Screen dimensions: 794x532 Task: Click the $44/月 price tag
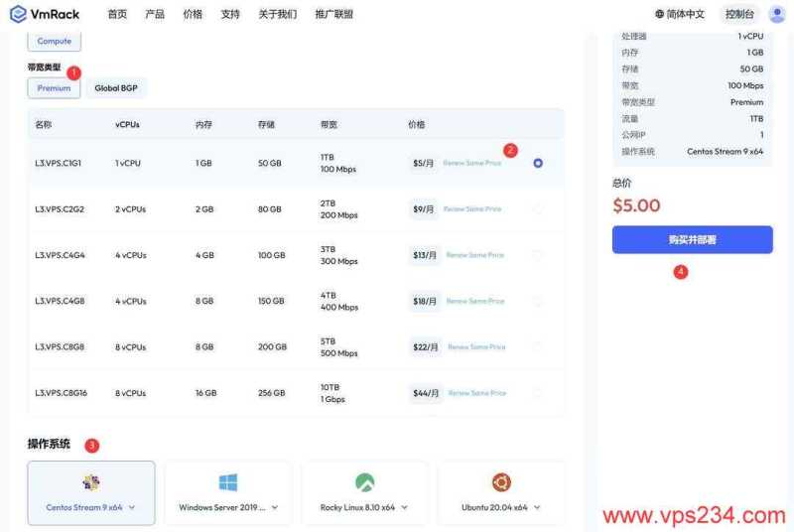point(426,393)
